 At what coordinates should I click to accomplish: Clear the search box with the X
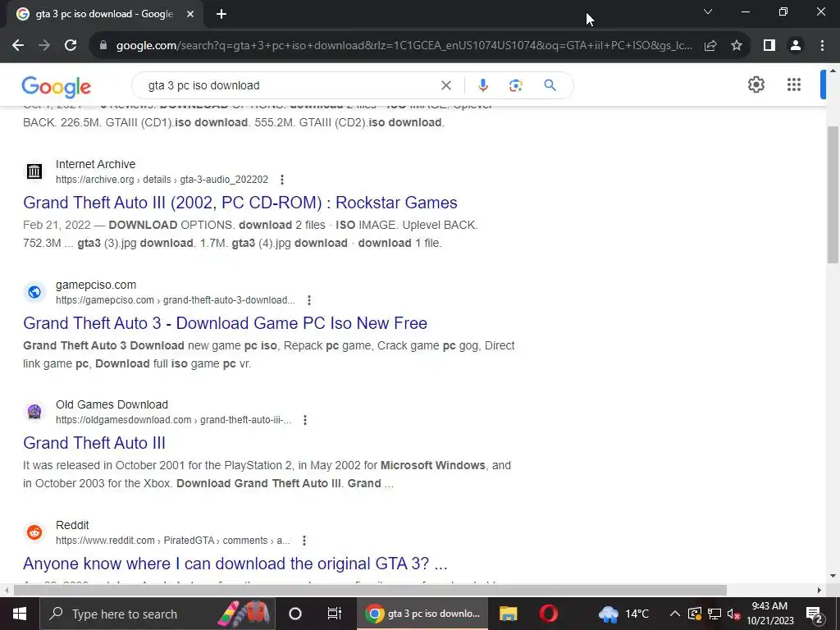tap(445, 85)
